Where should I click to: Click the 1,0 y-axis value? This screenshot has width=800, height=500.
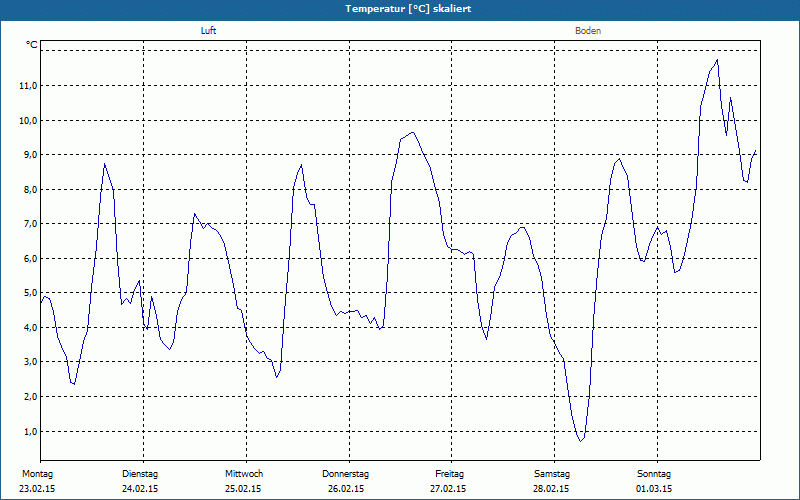pos(29,432)
